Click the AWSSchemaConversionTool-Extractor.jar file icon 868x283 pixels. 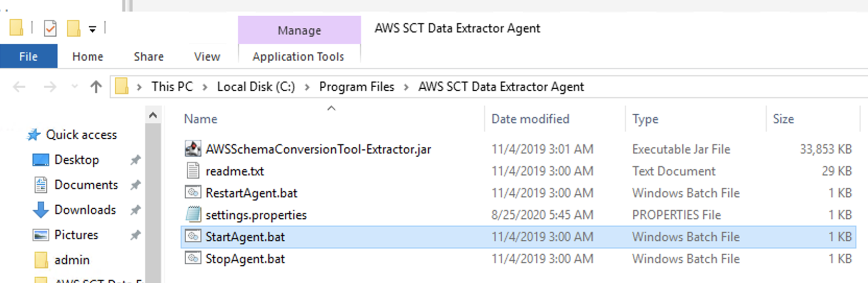click(x=193, y=149)
